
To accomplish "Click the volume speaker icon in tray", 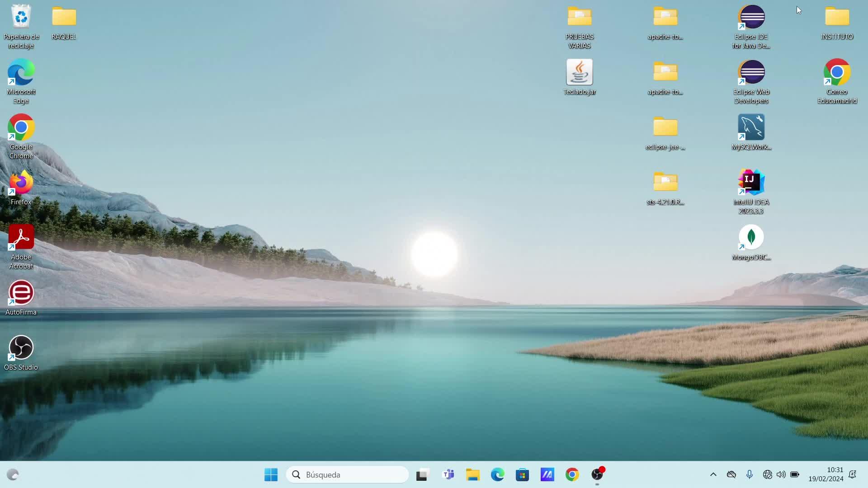I will coord(781,474).
